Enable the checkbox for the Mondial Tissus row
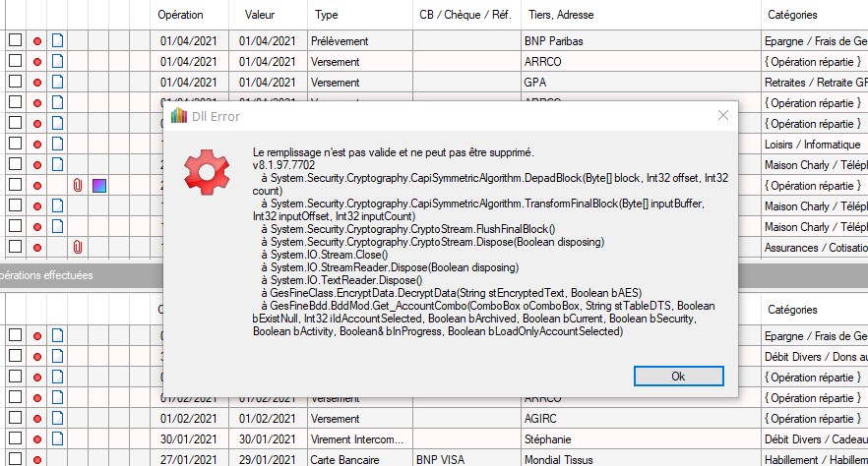 (15, 458)
